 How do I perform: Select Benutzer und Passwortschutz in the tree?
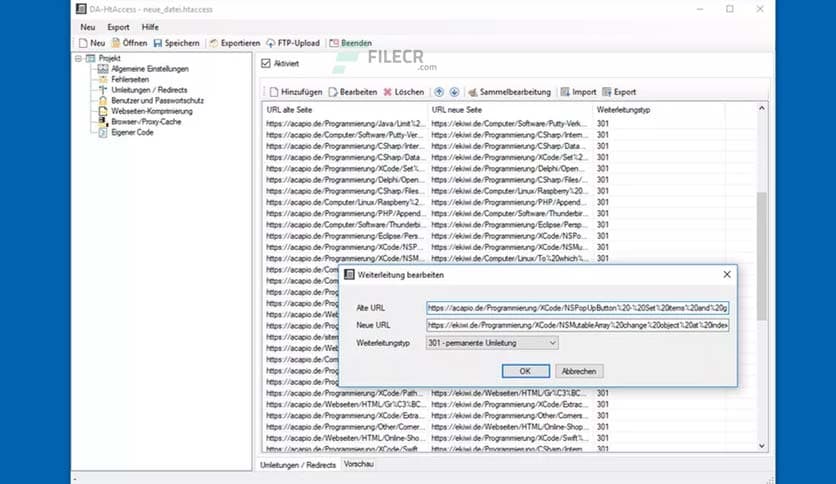tap(157, 101)
